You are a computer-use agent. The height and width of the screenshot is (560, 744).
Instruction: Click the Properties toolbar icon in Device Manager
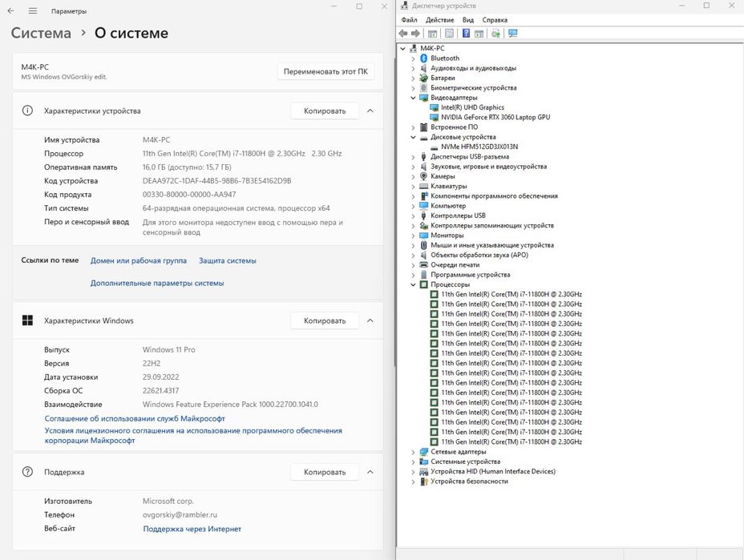pyautogui.click(x=449, y=33)
